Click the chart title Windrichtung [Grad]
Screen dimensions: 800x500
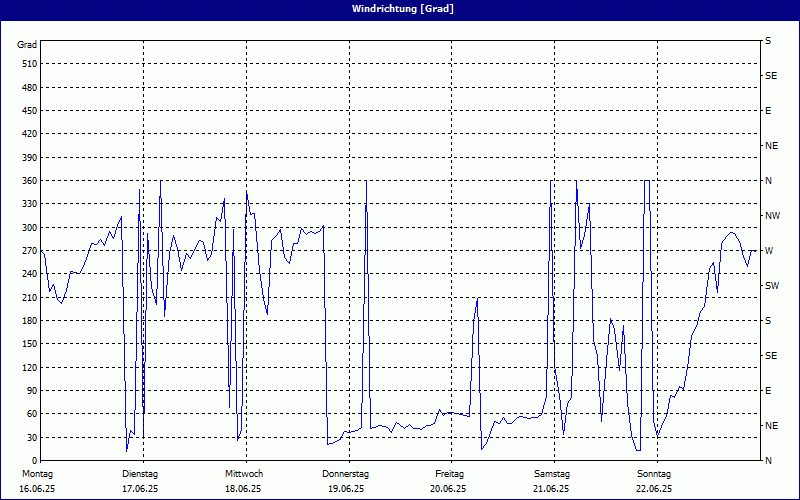400,9
